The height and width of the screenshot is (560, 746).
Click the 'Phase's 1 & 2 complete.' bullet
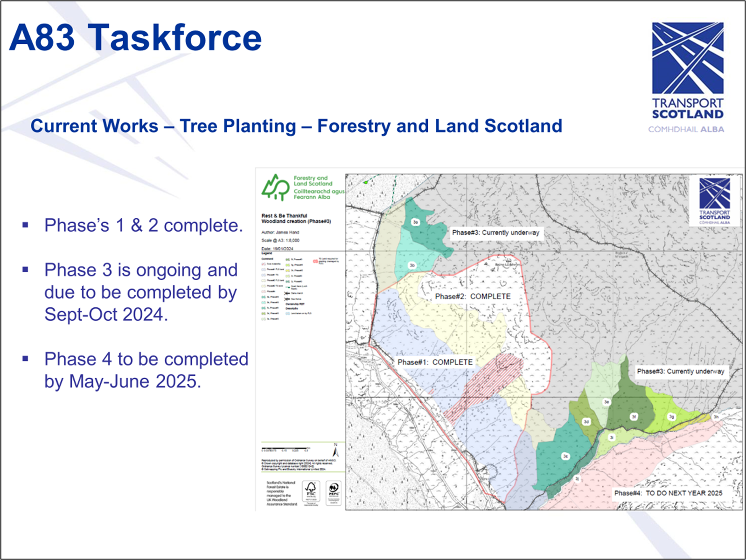click(144, 225)
